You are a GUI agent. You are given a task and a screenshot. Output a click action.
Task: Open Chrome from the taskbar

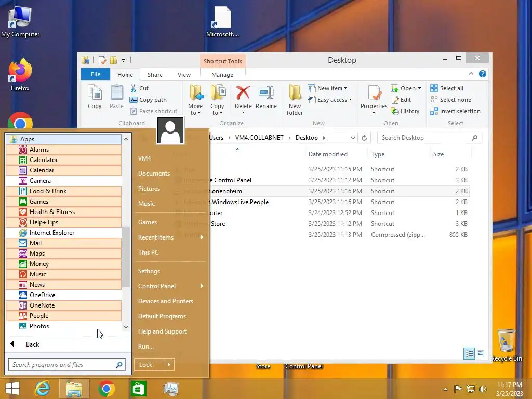click(106, 389)
